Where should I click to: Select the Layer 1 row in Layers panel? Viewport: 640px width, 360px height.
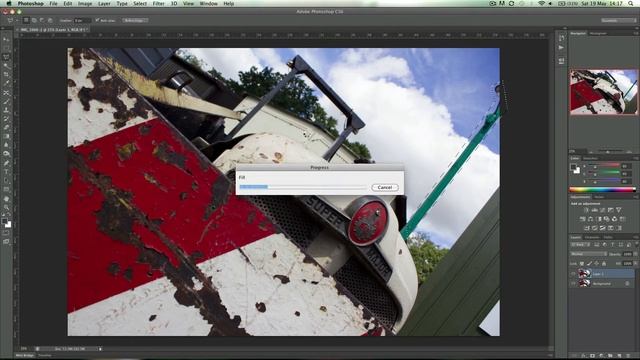pyautogui.click(x=603, y=273)
